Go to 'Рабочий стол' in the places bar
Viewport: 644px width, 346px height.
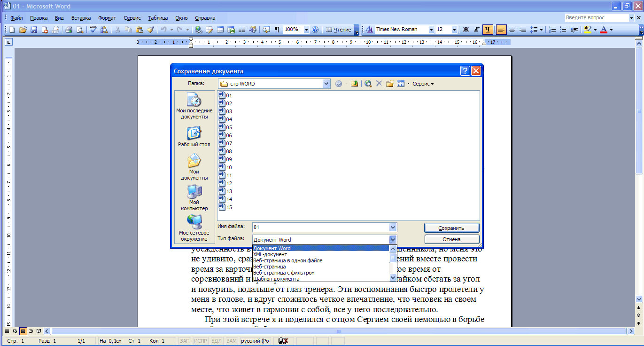194,137
